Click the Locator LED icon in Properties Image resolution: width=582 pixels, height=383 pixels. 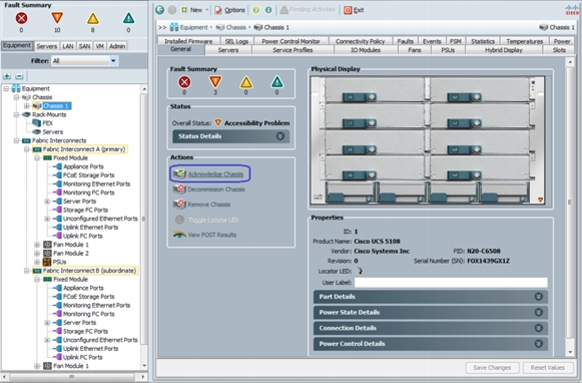coord(359,271)
